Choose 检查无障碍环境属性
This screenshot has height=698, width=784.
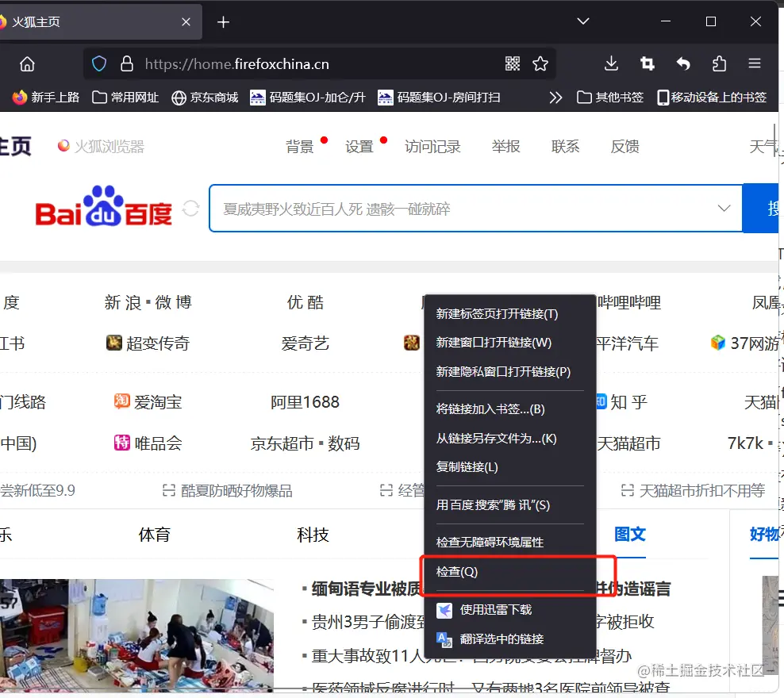510,542
